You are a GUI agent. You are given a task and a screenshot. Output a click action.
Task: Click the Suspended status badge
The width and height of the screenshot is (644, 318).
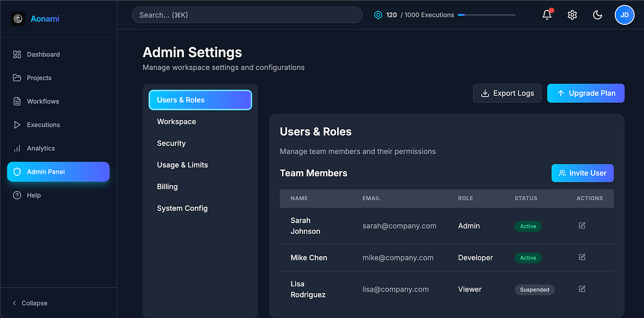[535, 290]
